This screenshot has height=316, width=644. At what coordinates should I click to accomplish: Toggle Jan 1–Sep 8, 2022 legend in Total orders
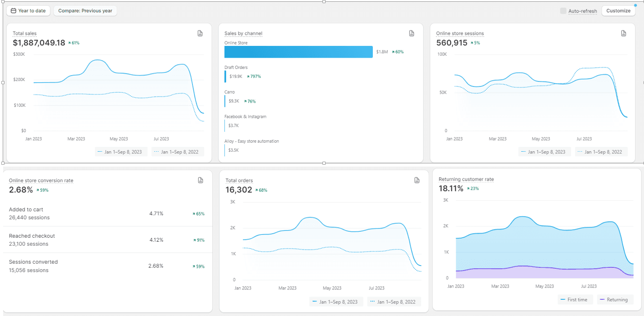pyautogui.click(x=394, y=302)
